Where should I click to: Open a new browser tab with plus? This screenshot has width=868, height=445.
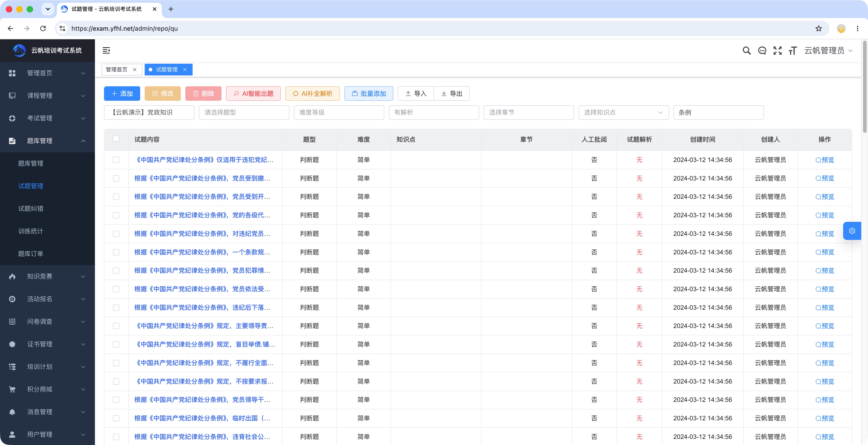[171, 9]
